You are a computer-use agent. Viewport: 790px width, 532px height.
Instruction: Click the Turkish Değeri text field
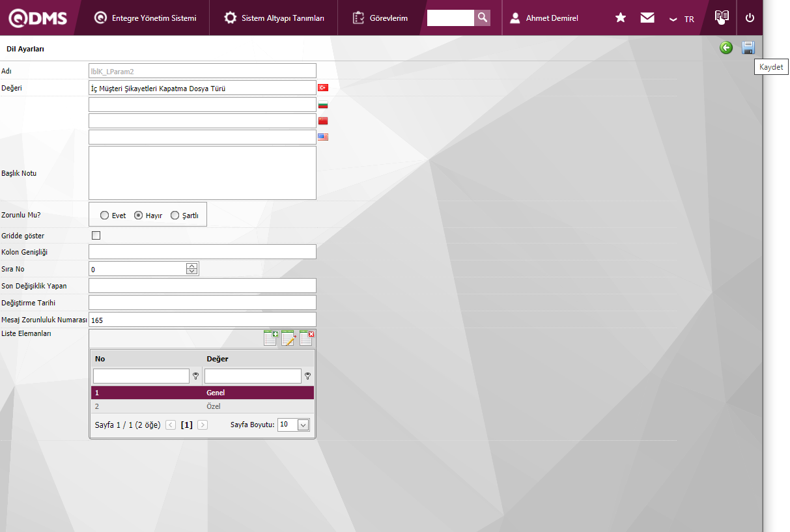[x=203, y=88]
